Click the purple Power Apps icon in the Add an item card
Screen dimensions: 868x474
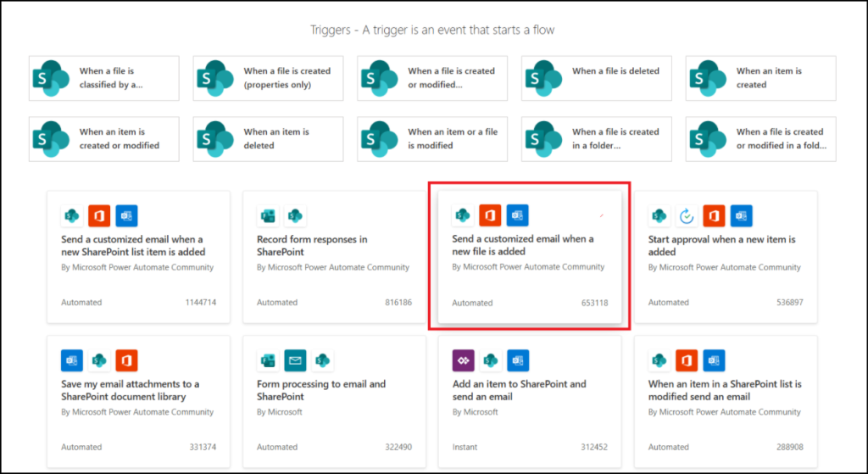[464, 360]
